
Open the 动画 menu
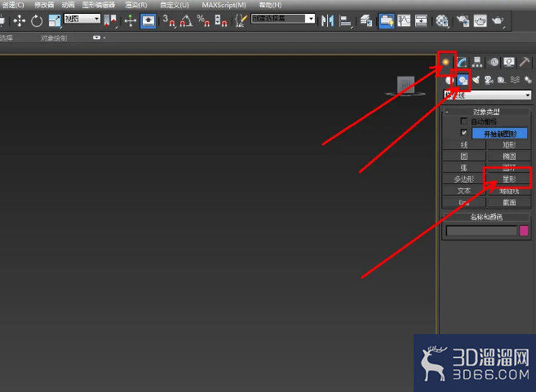tap(68, 5)
